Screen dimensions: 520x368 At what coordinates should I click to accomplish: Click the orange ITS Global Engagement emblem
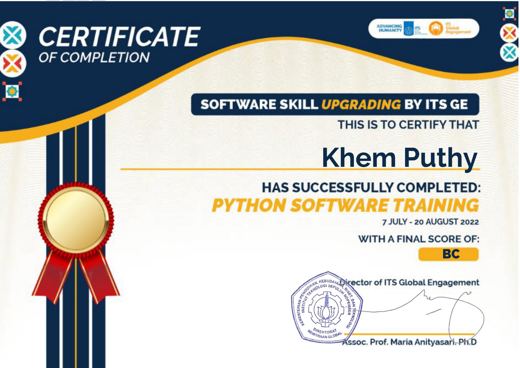pyautogui.click(x=435, y=28)
